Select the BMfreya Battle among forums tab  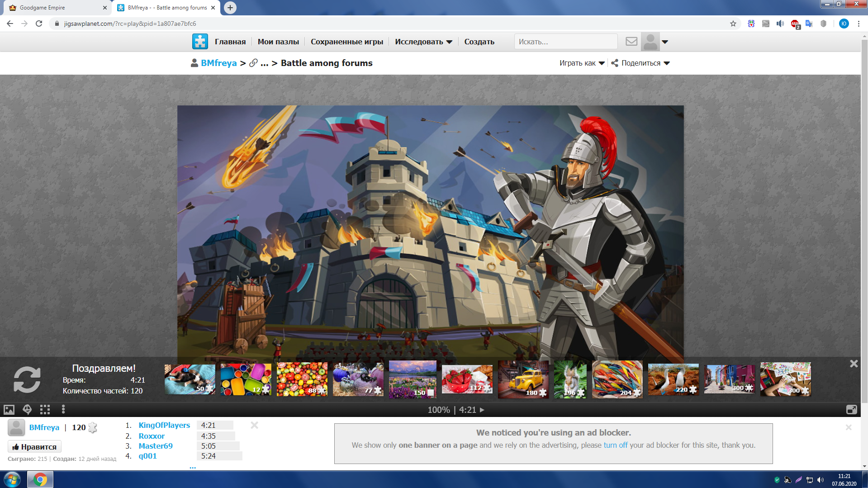[x=166, y=8]
